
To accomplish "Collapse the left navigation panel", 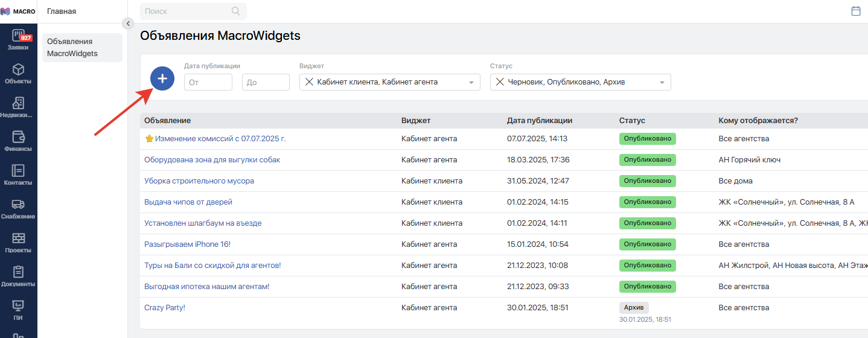I will pyautogui.click(x=127, y=24).
